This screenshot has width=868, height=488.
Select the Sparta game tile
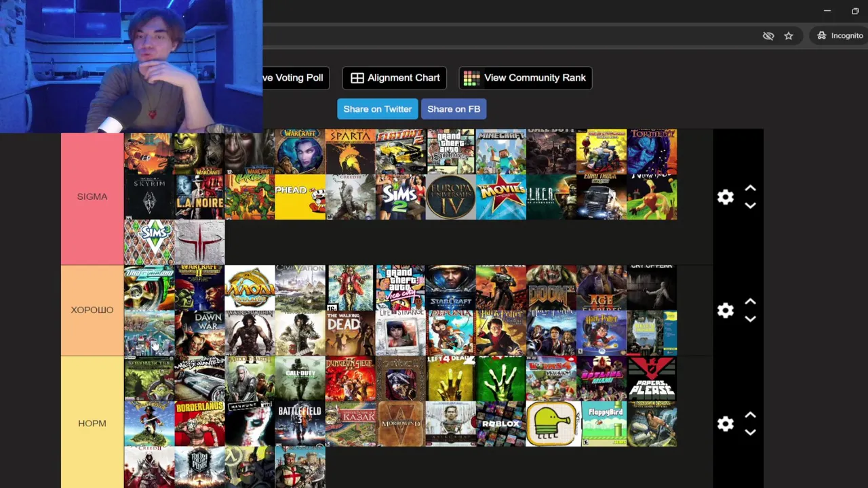coord(350,152)
